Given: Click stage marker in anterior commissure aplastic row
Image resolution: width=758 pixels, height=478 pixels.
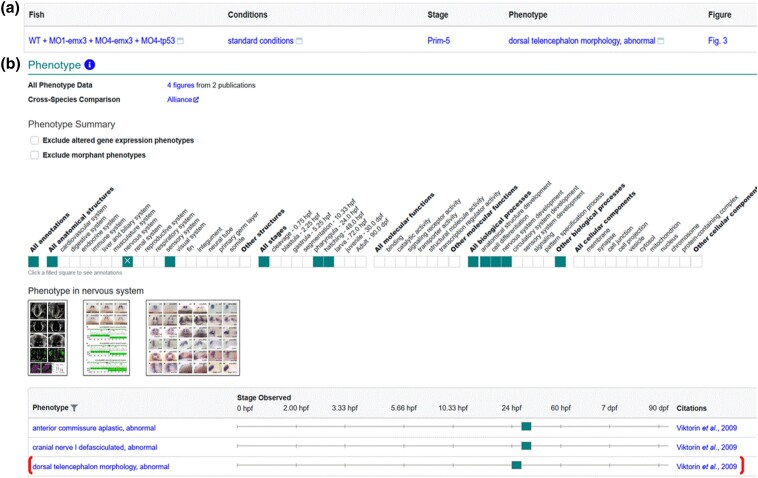Looking at the screenshot, I should tap(526, 426).
